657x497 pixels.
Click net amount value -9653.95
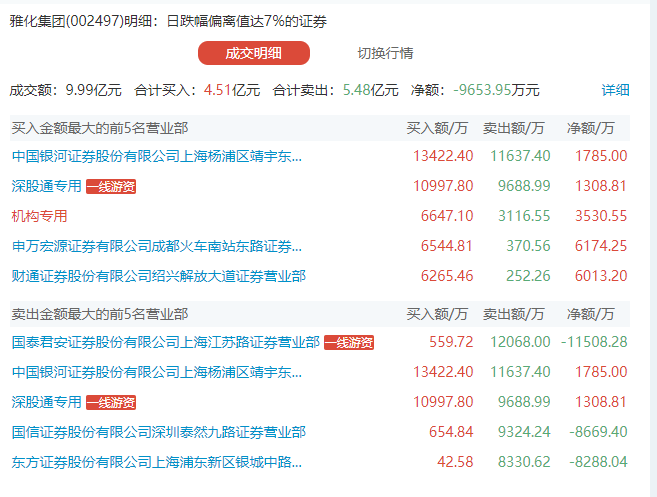(x=482, y=90)
